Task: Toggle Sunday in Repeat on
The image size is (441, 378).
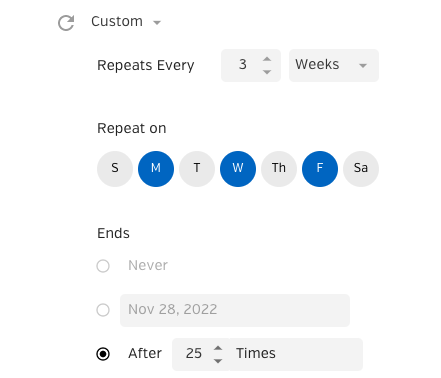Action: 115,169
